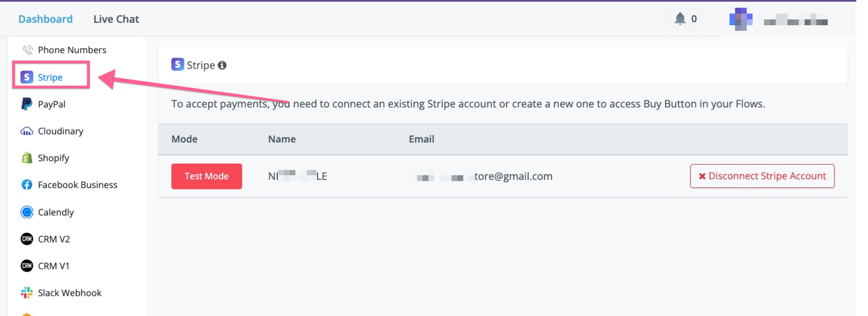The height and width of the screenshot is (316, 868).
Task: Click the 'To accept payments' description text
Action: coord(468,104)
